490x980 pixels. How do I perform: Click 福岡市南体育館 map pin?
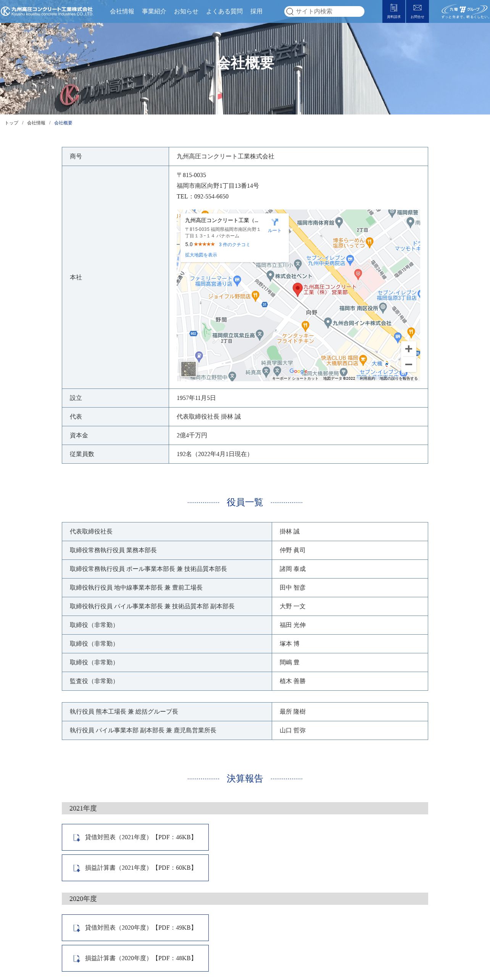point(339,222)
